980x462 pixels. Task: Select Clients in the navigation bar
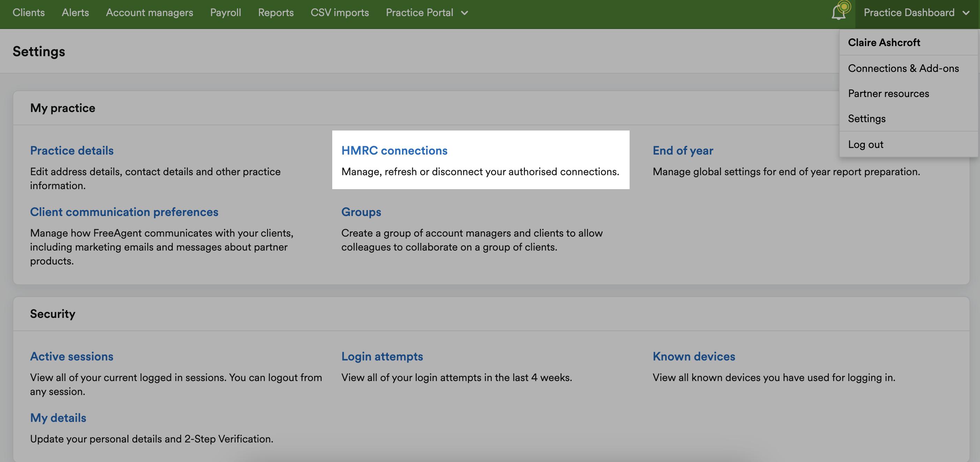(x=29, y=13)
